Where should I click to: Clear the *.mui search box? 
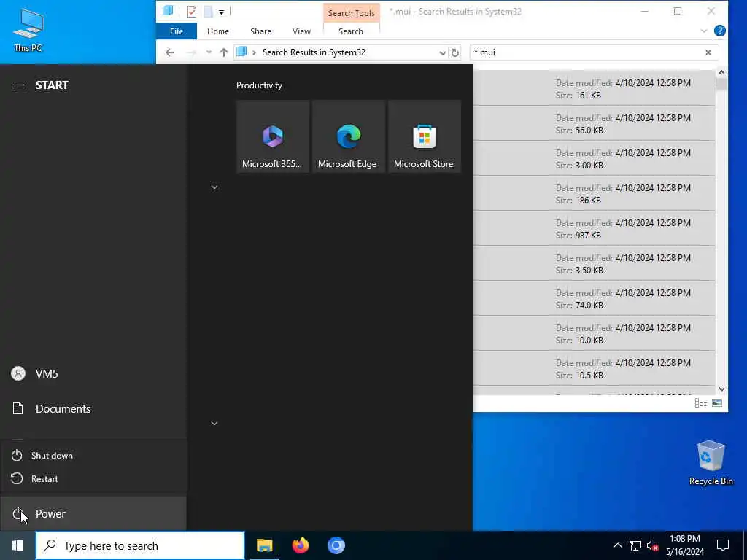[708, 52]
